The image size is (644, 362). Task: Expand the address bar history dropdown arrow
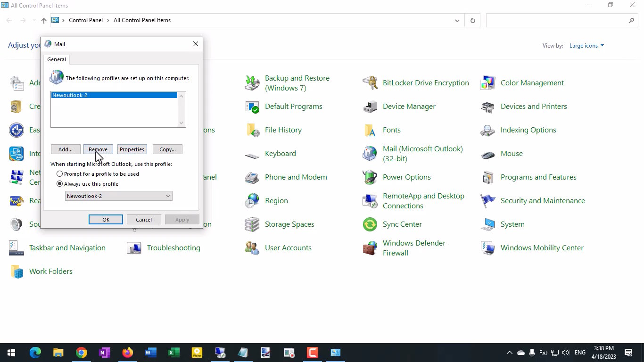point(457,20)
